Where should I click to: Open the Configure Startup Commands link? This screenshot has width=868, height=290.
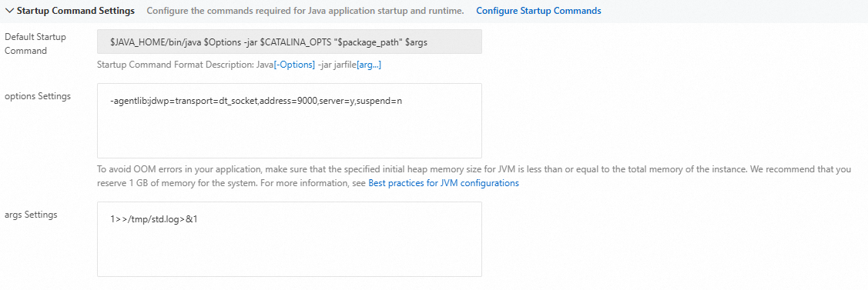(x=538, y=11)
